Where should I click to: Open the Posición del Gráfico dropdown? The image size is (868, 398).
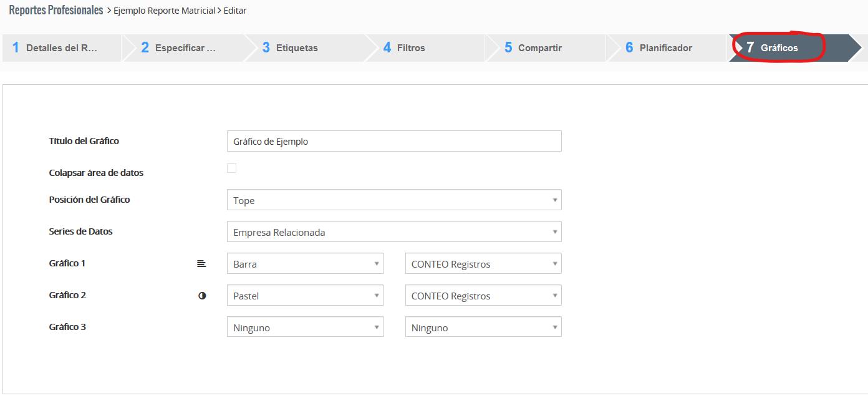[x=393, y=200]
